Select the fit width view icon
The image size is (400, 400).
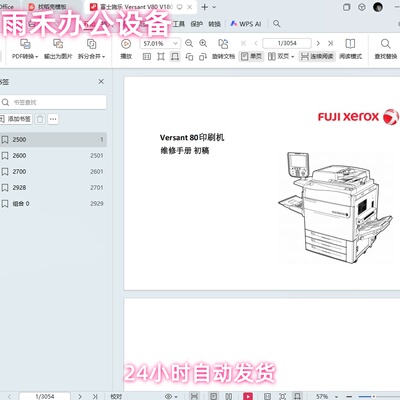[x=175, y=57]
